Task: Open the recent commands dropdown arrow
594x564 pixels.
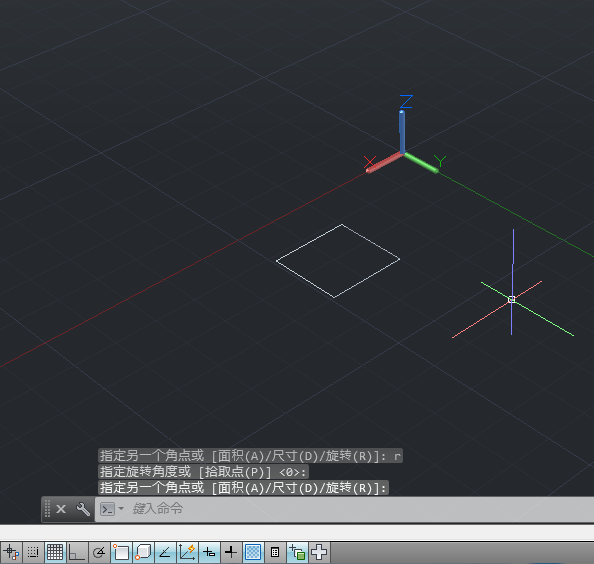Action: point(121,508)
